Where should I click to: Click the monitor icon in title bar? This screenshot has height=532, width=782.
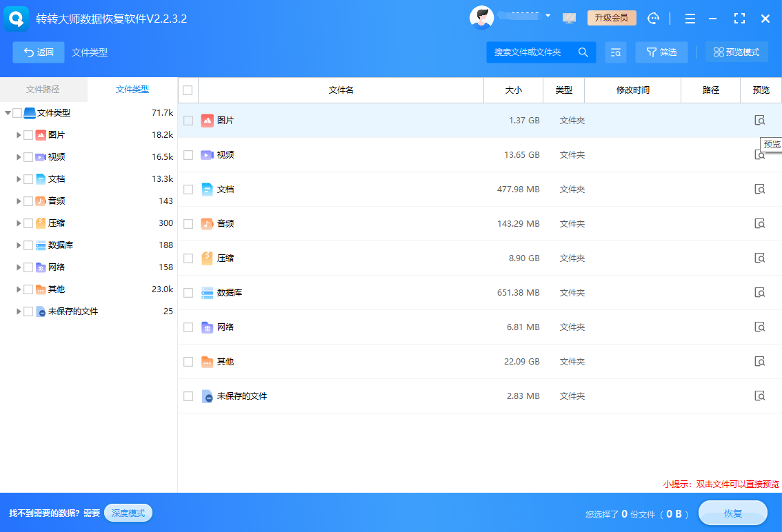[x=569, y=18]
